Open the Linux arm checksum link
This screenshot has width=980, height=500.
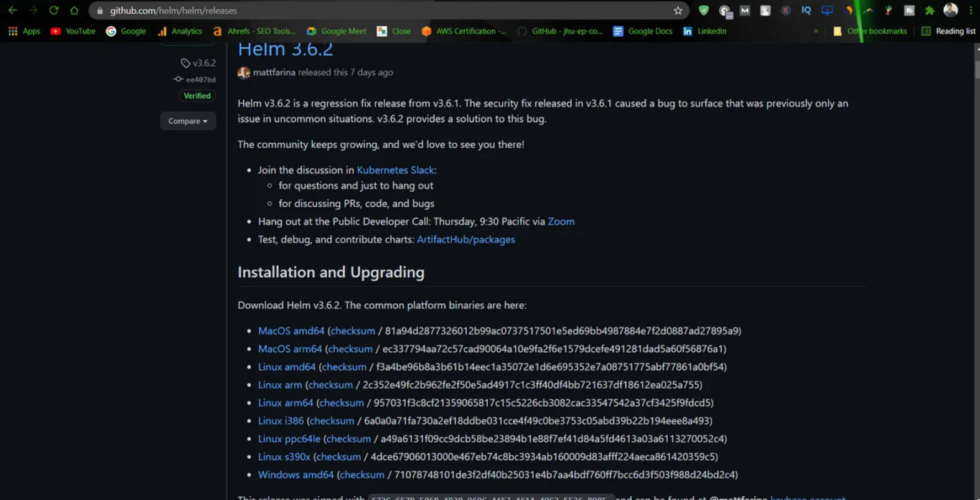click(330, 385)
